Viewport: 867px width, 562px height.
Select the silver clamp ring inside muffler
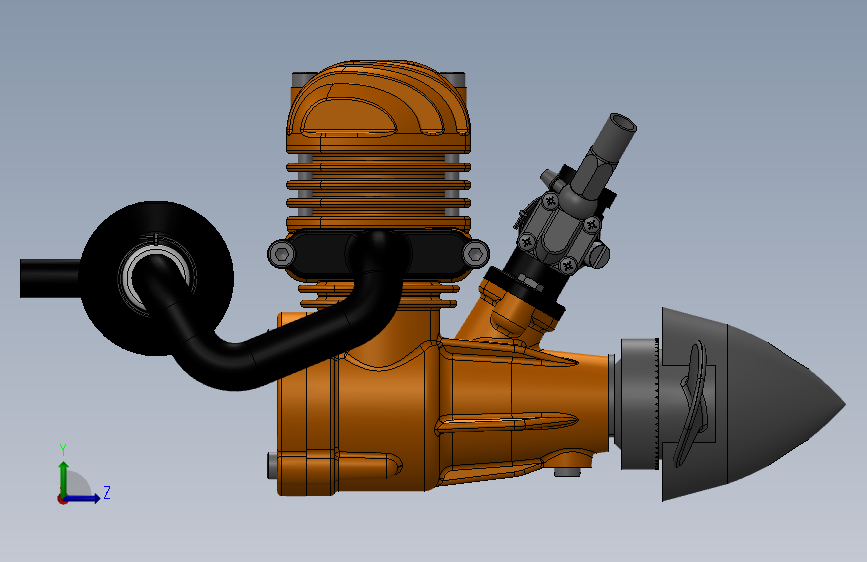click(x=128, y=277)
